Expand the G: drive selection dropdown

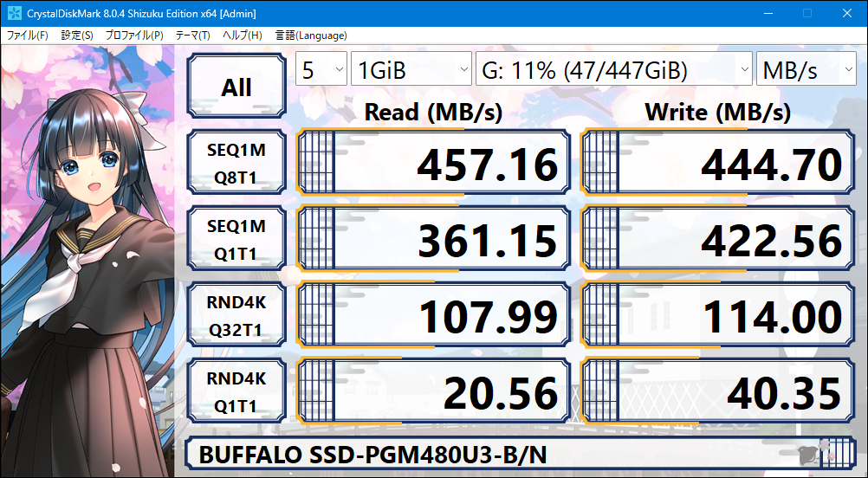(x=614, y=69)
